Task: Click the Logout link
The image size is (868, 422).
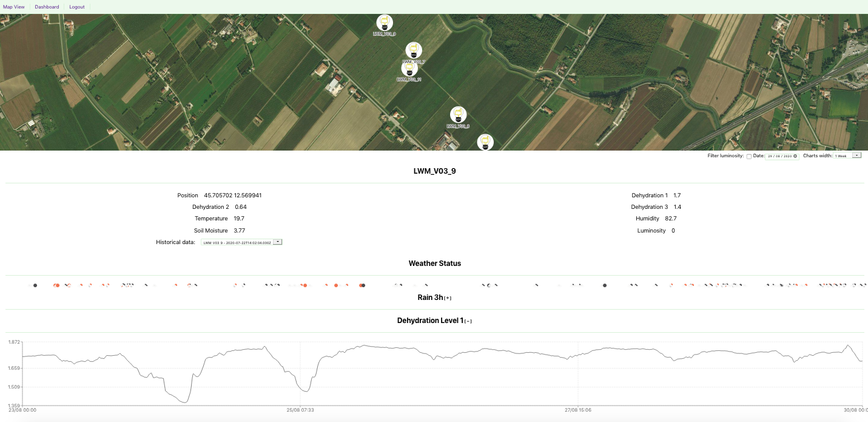Action: 77,7
